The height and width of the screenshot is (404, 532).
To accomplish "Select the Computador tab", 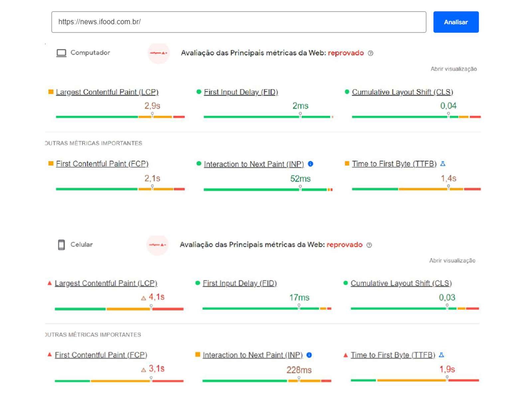I will click(x=83, y=53).
